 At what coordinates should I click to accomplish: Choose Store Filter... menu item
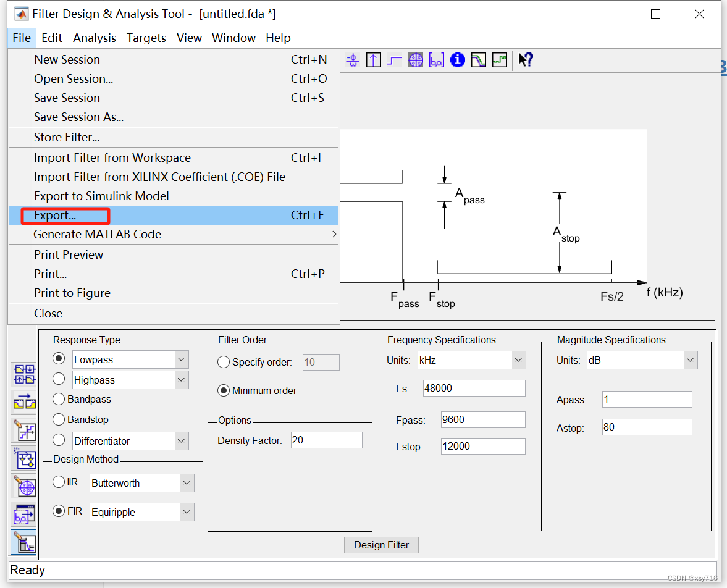[x=174, y=138]
